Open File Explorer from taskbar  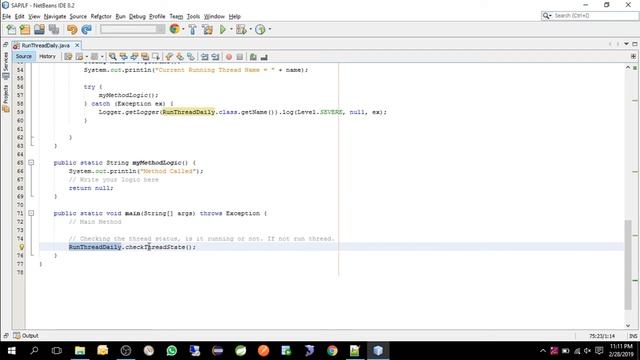[x=80, y=351]
